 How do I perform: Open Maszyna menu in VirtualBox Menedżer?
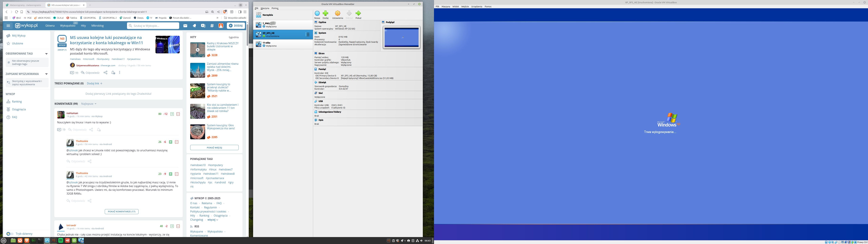(x=265, y=8)
